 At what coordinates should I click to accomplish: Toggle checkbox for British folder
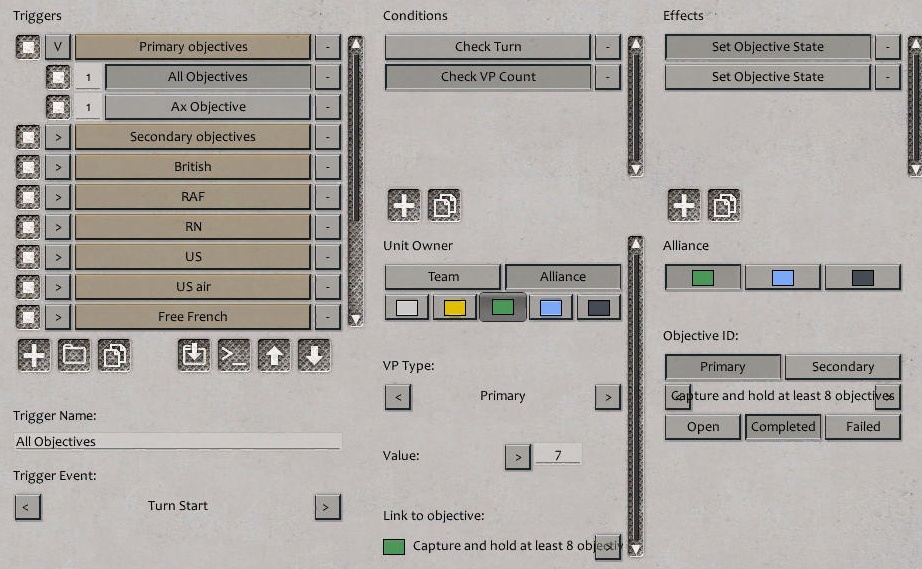pos(28,167)
